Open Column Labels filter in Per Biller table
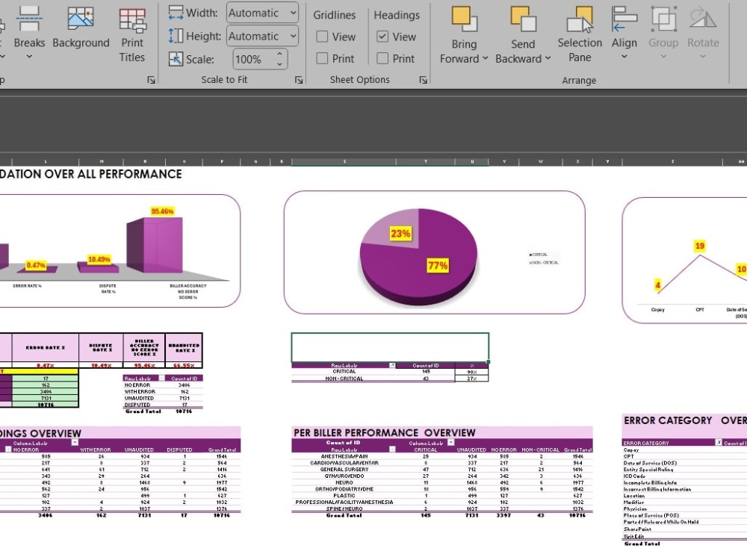This screenshot has width=747, height=560. [x=450, y=442]
